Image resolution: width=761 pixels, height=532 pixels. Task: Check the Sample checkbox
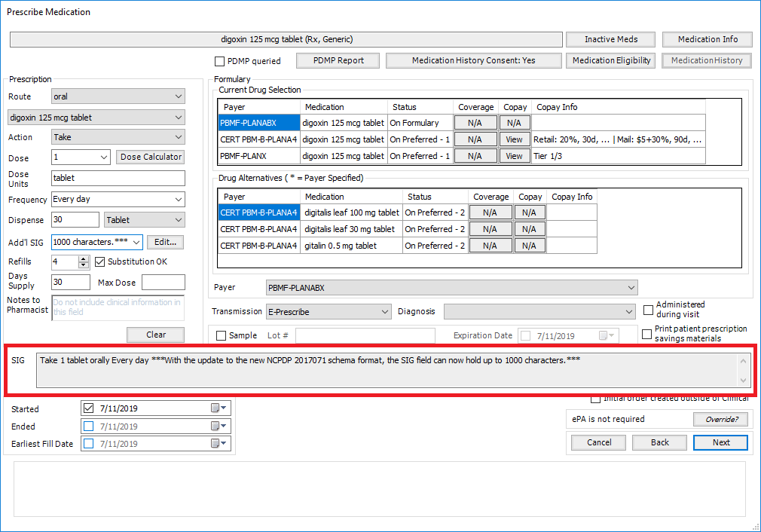tap(221, 335)
